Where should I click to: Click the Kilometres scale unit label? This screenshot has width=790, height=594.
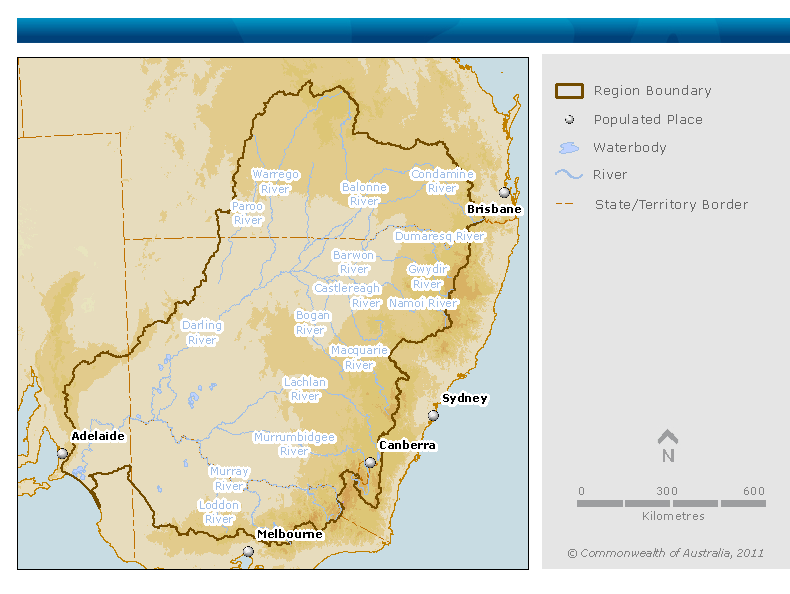[673, 516]
